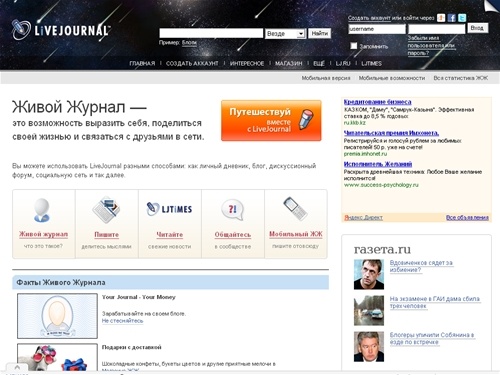500x375 pixels.
Task: Open the forgotten username or password link
Action: tap(431, 45)
